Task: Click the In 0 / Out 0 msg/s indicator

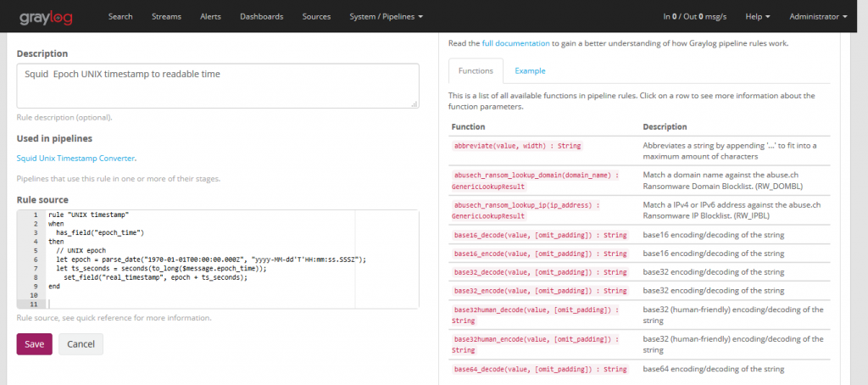Action: [696, 17]
